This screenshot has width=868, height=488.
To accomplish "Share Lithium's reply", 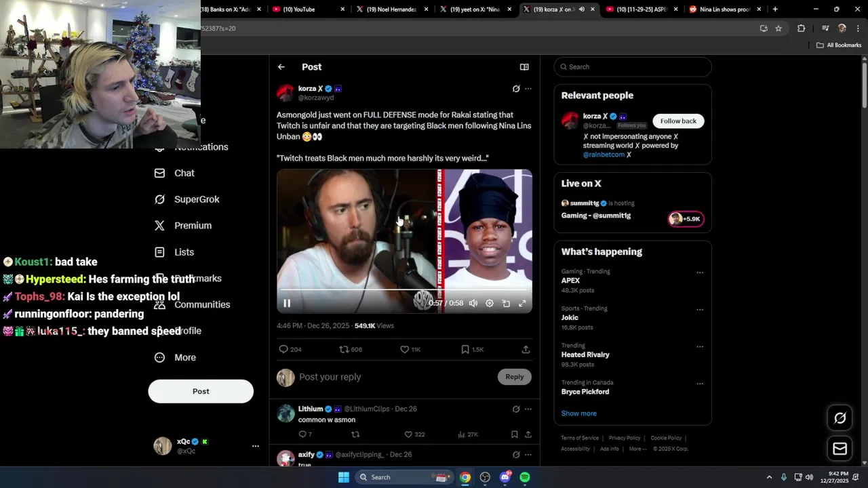I will pyautogui.click(x=528, y=434).
